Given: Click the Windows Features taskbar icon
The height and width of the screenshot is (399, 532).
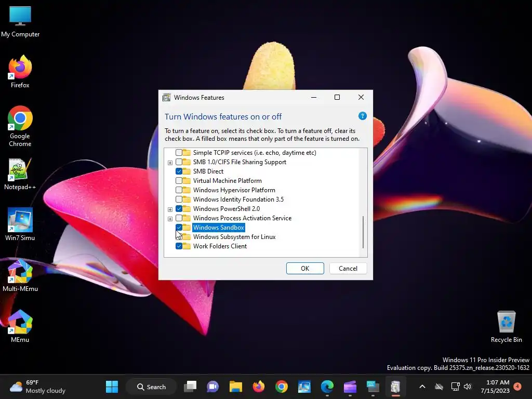Looking at the screenshot, I should click(x=395, y=387).
